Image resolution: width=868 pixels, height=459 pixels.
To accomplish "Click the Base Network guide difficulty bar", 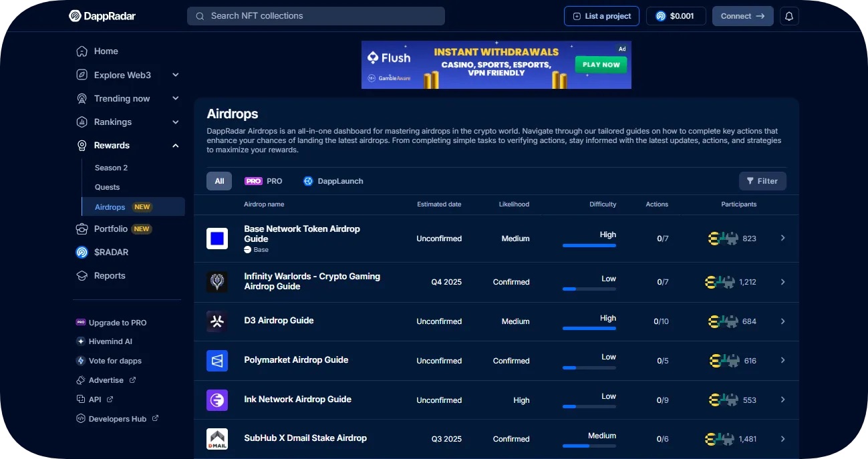I will (x=589, y=245).
